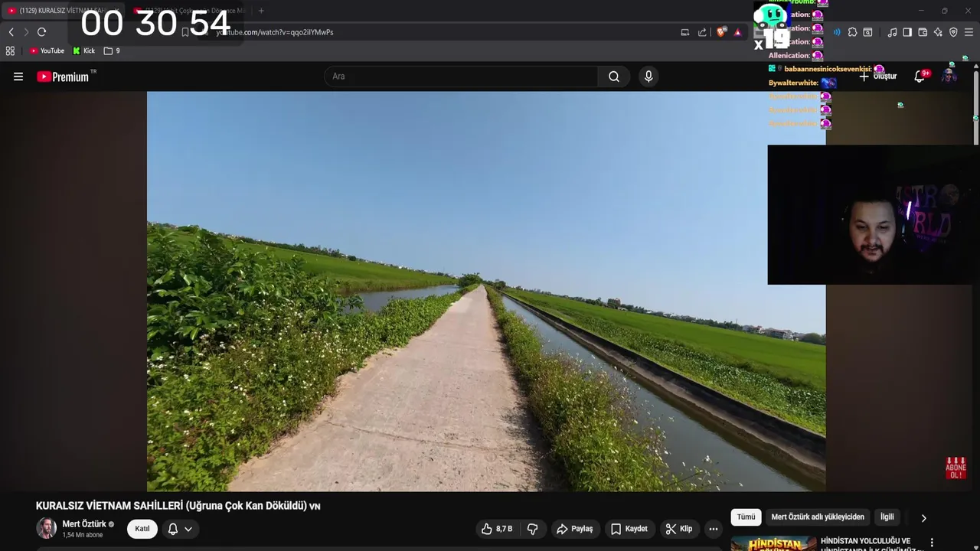Screen dimensions: 980x551
Task: Click the Katıl join button
Action: click(142, 529)
